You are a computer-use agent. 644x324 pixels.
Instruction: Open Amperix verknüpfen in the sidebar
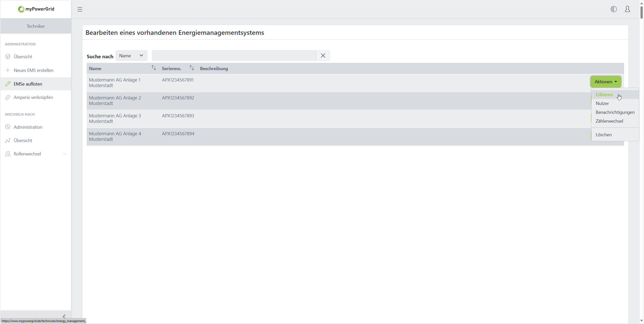(33, 97)
